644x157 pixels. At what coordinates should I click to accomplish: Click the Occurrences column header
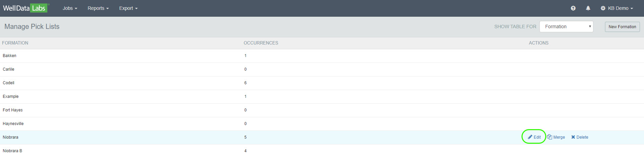click(x=261, y=43)
